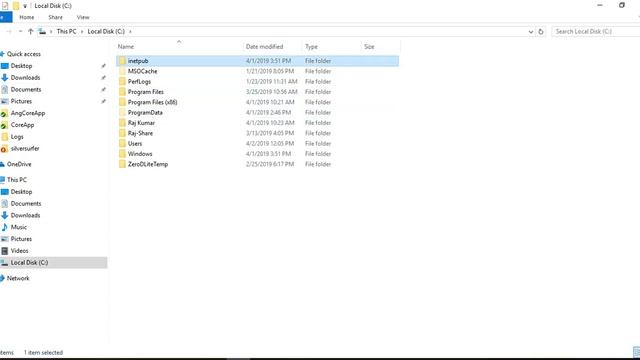Open the Home ribbon tab
This screenshot has width=640, height=360.
(x=27, y=17)
